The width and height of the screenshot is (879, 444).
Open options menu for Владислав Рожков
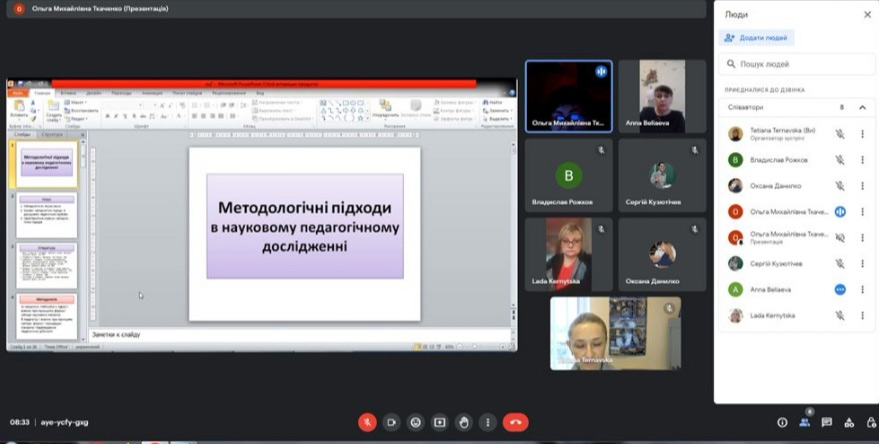(x=862, y=159)
